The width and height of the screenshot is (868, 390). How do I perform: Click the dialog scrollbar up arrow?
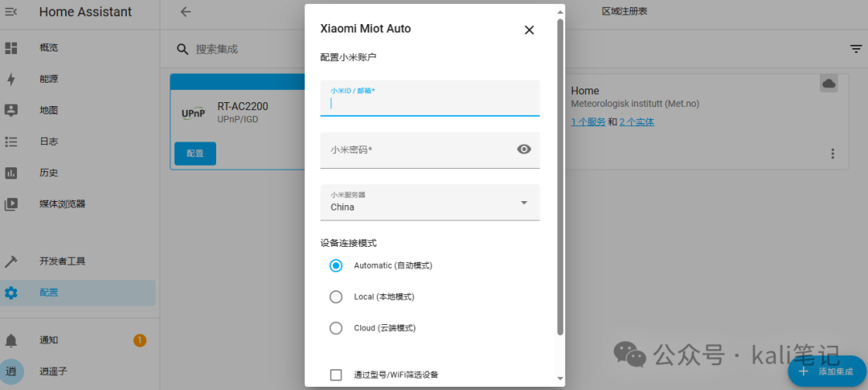(x=560, y=11)
